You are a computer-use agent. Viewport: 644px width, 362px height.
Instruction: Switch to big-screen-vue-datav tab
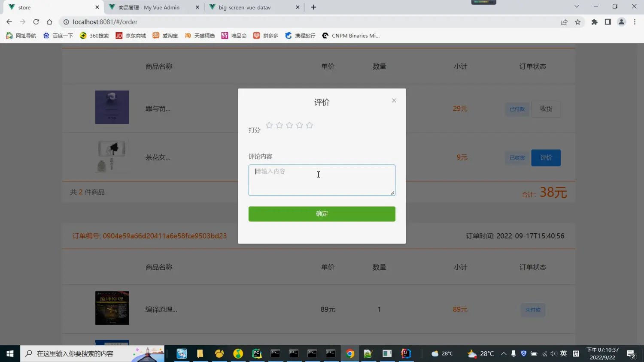click(245, 7)
